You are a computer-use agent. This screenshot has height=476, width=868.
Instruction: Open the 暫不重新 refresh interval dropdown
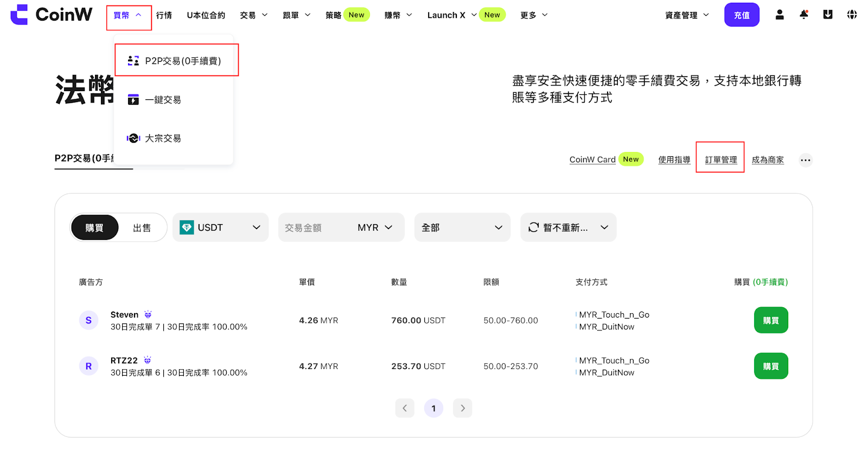(x=569, y=227)
